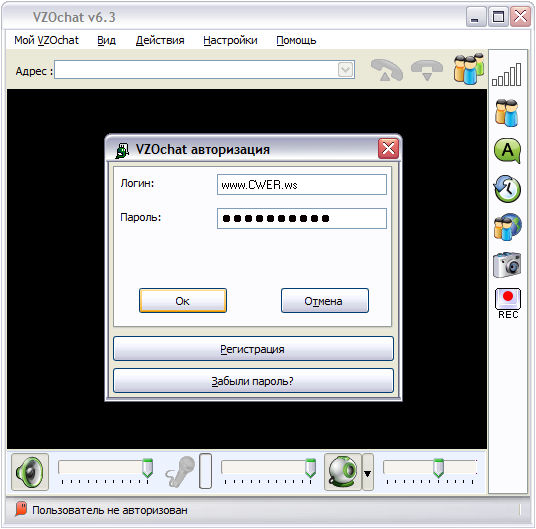The height and width of the screenshot is (529, 536).
Task: Click the VZOchat authorization dialog icon
Action: (122, 151)
